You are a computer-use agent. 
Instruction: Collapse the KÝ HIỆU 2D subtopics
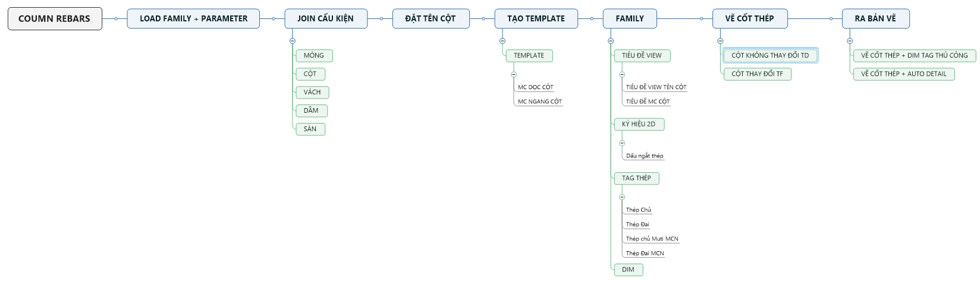622,143
